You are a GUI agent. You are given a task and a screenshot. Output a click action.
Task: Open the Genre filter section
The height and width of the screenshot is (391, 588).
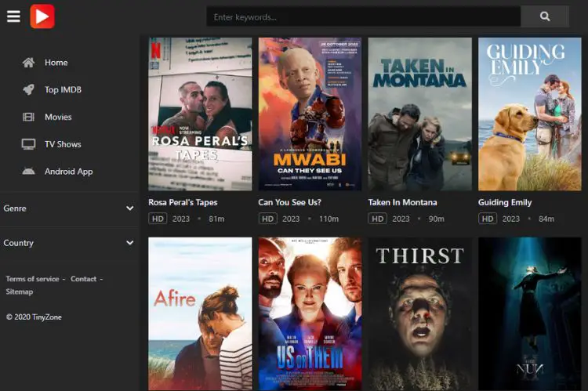(x=69, y=208)
